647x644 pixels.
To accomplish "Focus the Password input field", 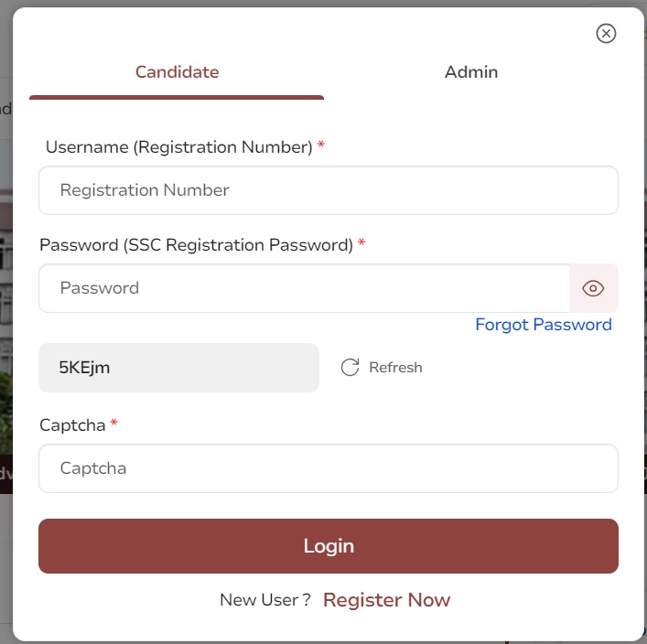I will pos(304,288).
